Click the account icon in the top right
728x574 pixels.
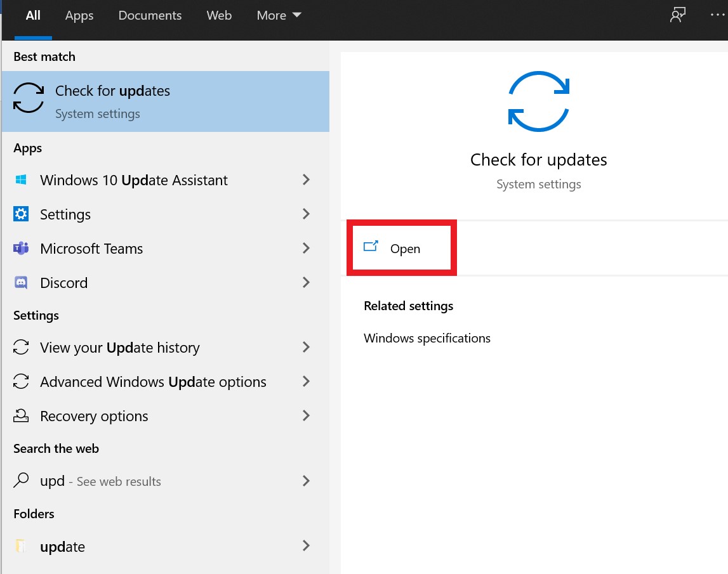[677, 14]
